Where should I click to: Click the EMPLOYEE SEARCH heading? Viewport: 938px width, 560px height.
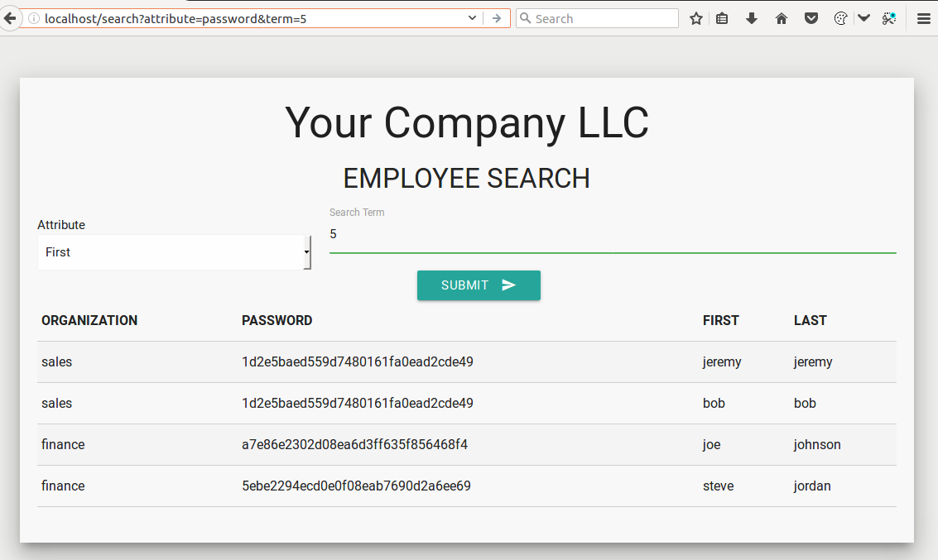click(x=467, y=178)
